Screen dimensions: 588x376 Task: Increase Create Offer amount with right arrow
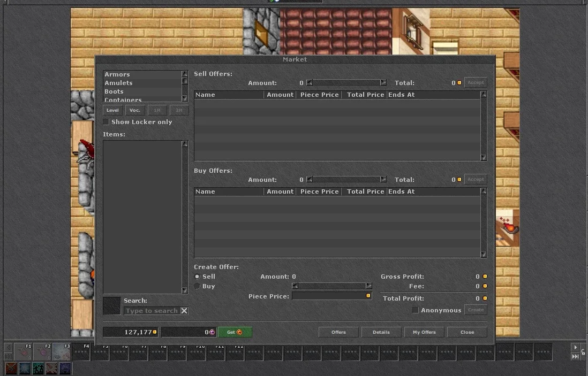pos(369,286)
